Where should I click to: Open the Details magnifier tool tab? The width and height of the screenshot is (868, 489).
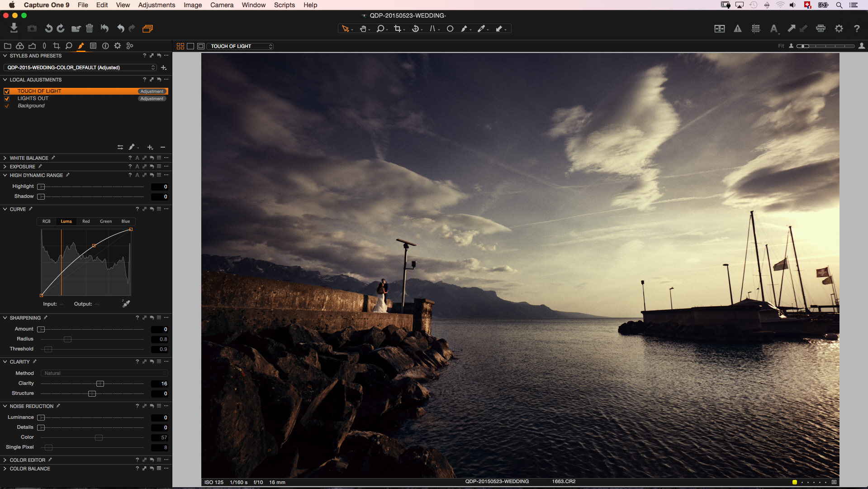tap(69, 46)
